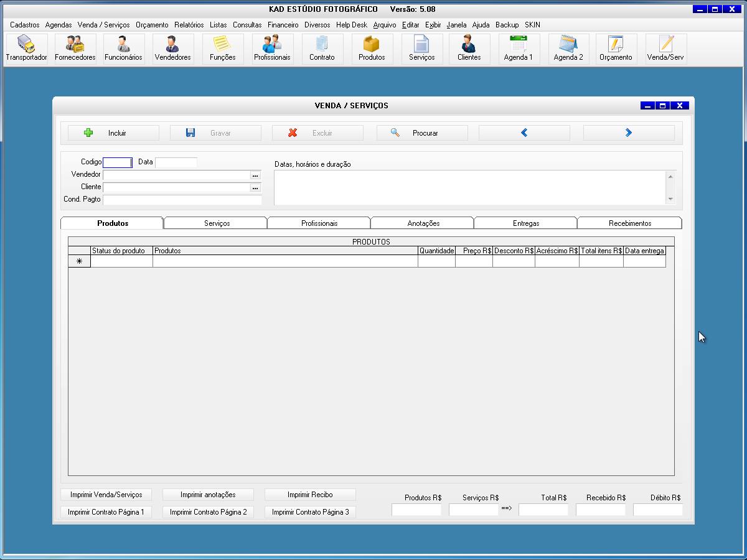Open the Serviços toolbar icon

coord(421,49)
